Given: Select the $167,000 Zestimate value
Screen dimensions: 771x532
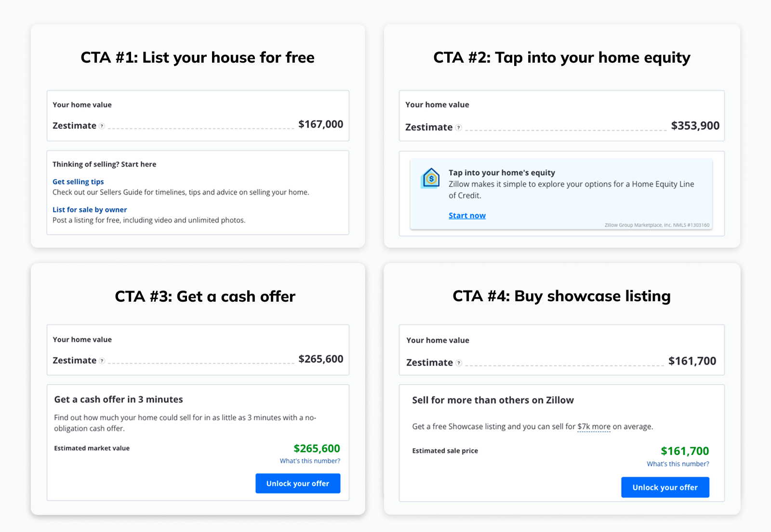Looking at the screenshot, I should tap(321, 124).
